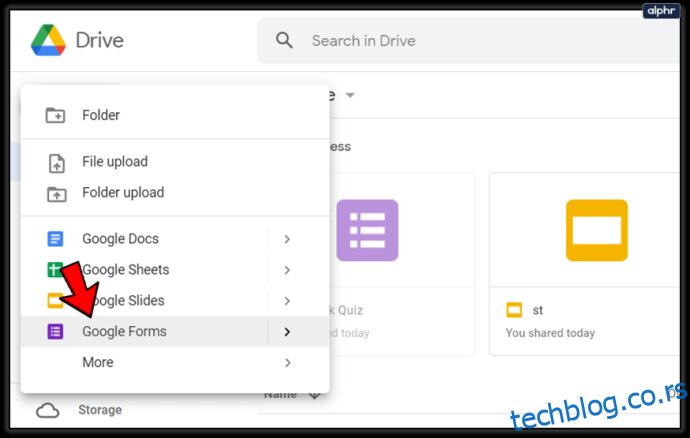Click the Storage cloud icon

click(x=48, y=410)
